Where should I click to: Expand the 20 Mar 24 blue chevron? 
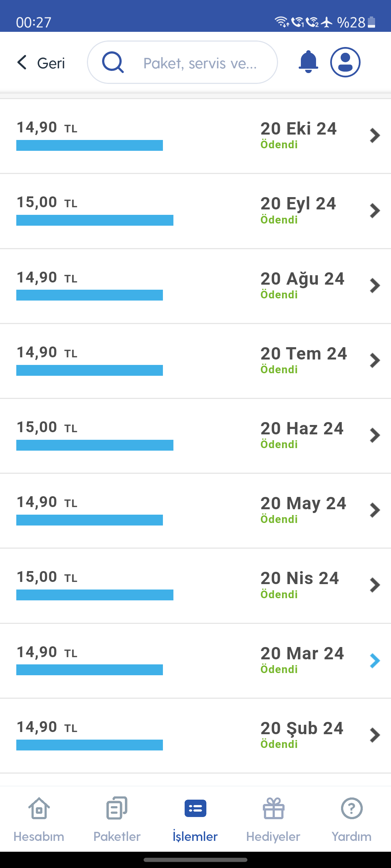coord(375,661)
